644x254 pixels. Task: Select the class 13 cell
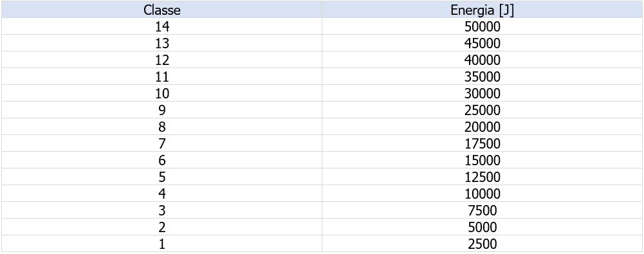click(x=162, y=43)
